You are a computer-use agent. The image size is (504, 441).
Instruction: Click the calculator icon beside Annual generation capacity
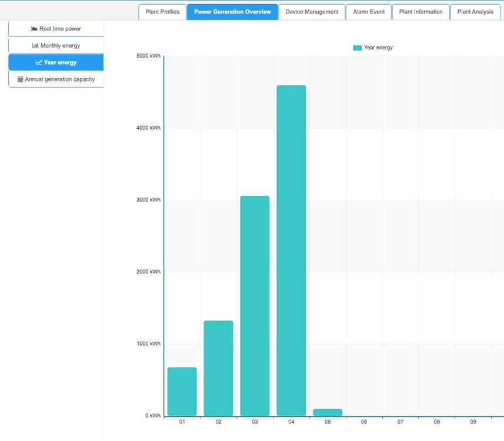pyautogui.click(x=21, y=79)
